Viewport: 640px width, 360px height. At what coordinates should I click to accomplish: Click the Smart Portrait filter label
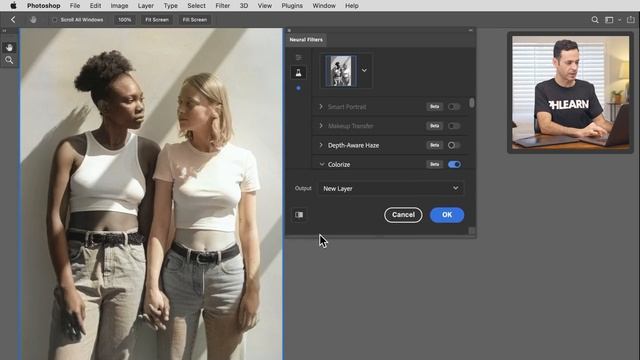tap(347, 107)
